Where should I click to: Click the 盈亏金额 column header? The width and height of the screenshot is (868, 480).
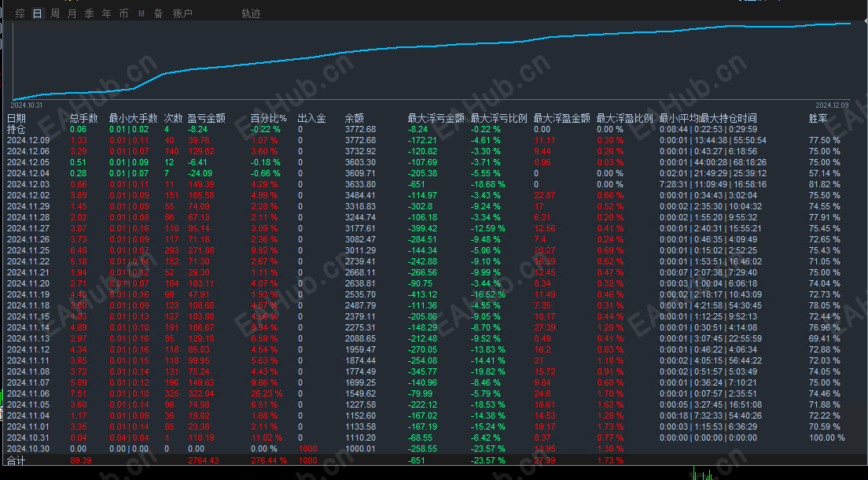coord(207,118)
